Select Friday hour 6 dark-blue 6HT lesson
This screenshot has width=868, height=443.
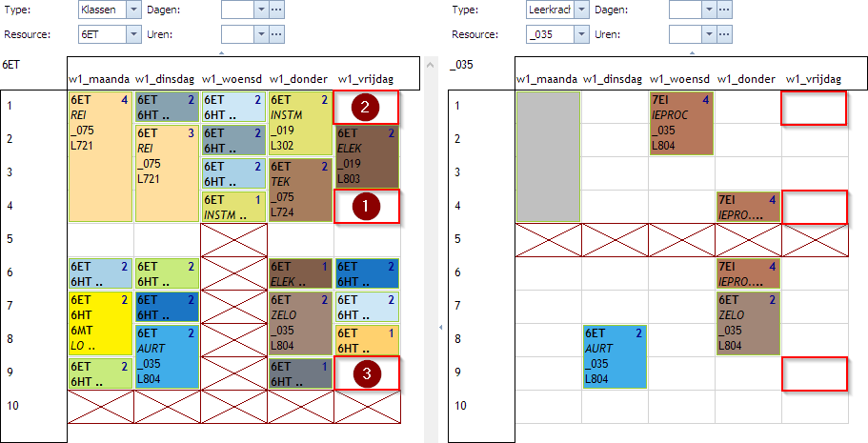pyautogui.click(x=368, y=273)
